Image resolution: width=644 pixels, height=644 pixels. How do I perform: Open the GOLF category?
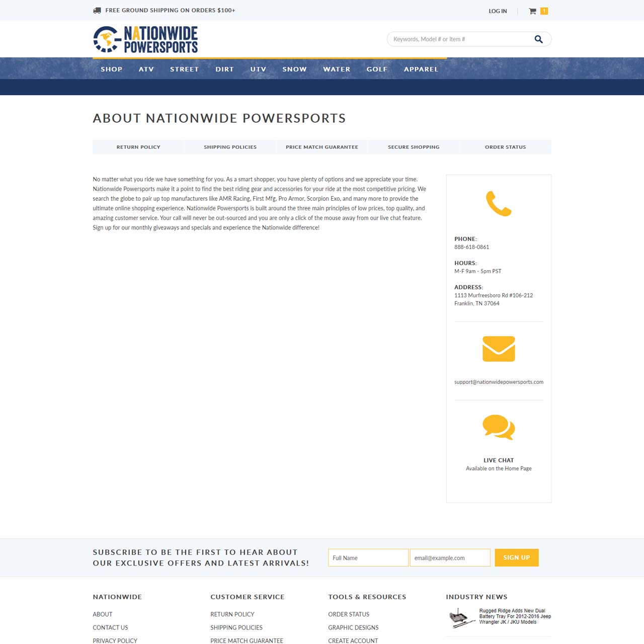click(x=377, y=69)
